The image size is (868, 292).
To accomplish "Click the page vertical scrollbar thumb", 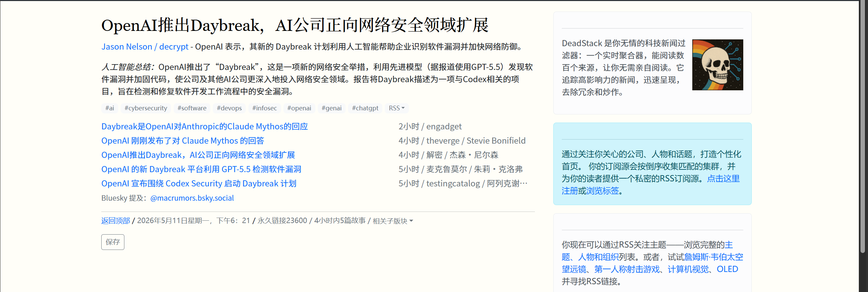I will tap(863, 126).
